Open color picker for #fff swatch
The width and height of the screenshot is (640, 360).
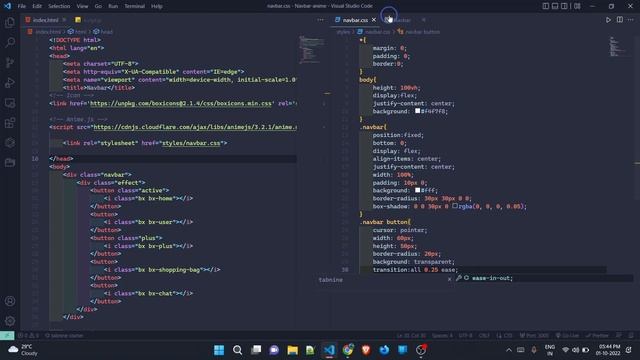[x=418, y=190]
